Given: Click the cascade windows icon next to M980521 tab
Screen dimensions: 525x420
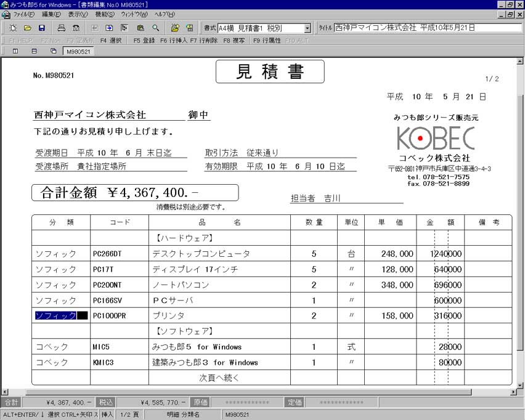Looking at the screenshot, I should coord(53,52).
